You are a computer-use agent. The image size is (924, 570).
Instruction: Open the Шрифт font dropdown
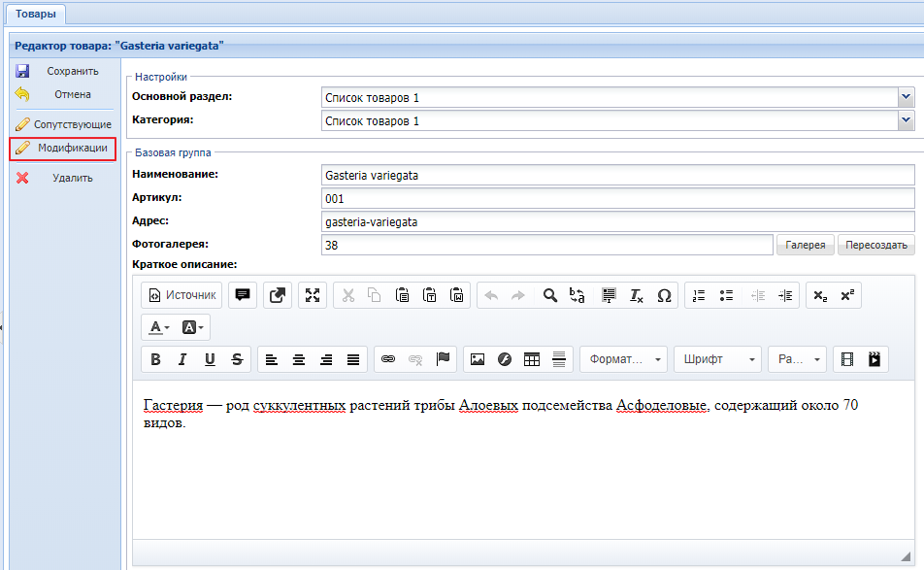717,359
